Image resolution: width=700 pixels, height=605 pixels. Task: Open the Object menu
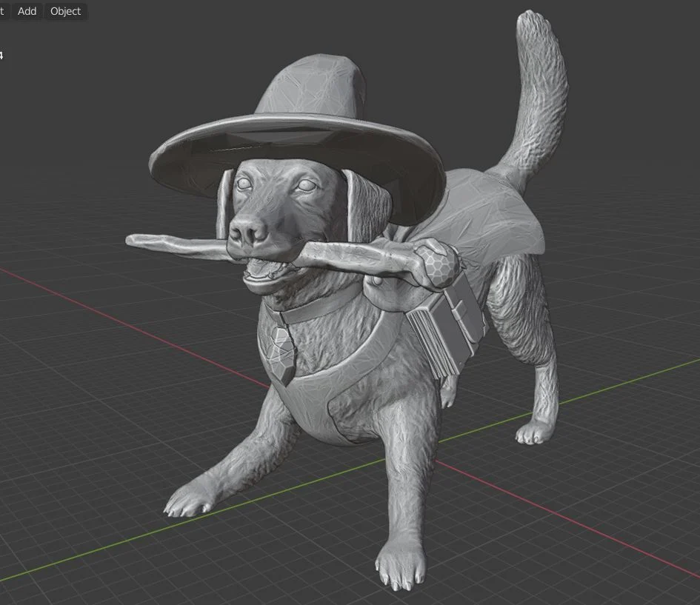pyautogui.click(x=66, y=11)
